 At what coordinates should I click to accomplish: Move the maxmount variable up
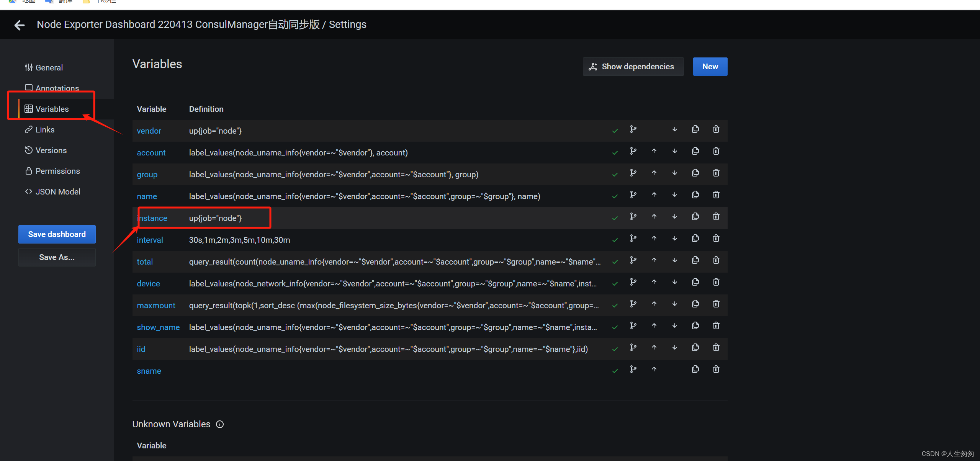(x=654, y=304)
